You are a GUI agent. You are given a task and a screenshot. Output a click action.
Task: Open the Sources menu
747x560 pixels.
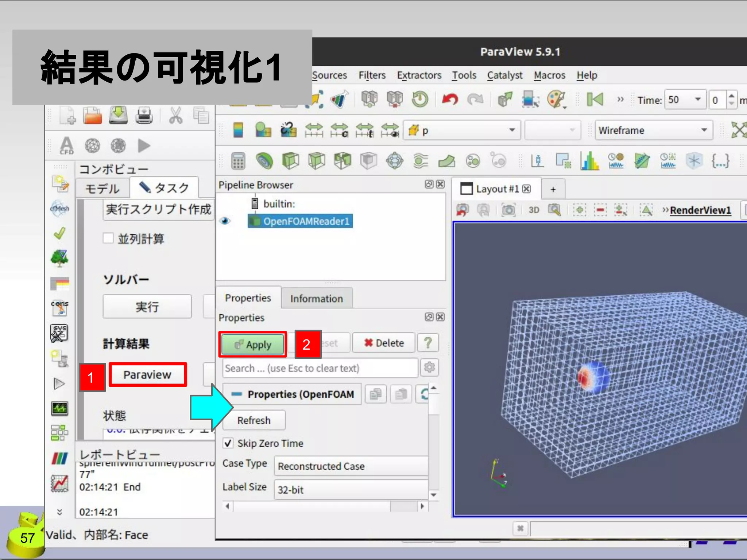tap(329, 75)
